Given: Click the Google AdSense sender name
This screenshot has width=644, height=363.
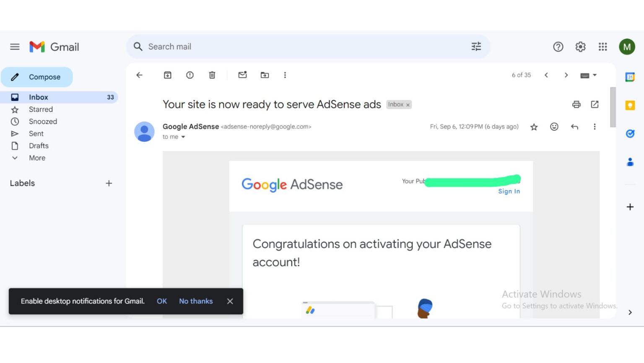Looking at the screenshot, I should point(191,127).
